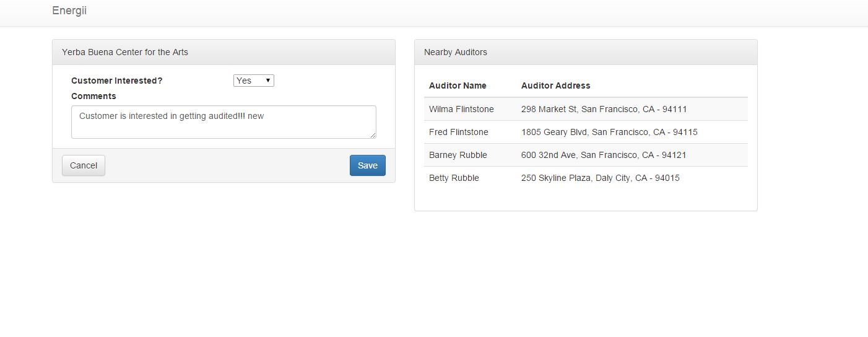This screenshot has height=337, width=868.
Task: Select Barney Rubble auditor name
Action: 458,155
